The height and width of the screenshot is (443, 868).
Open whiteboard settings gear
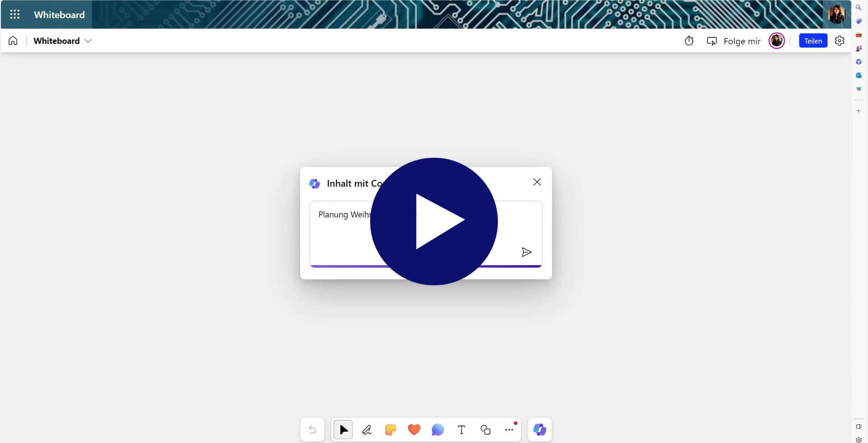(839, 41)
